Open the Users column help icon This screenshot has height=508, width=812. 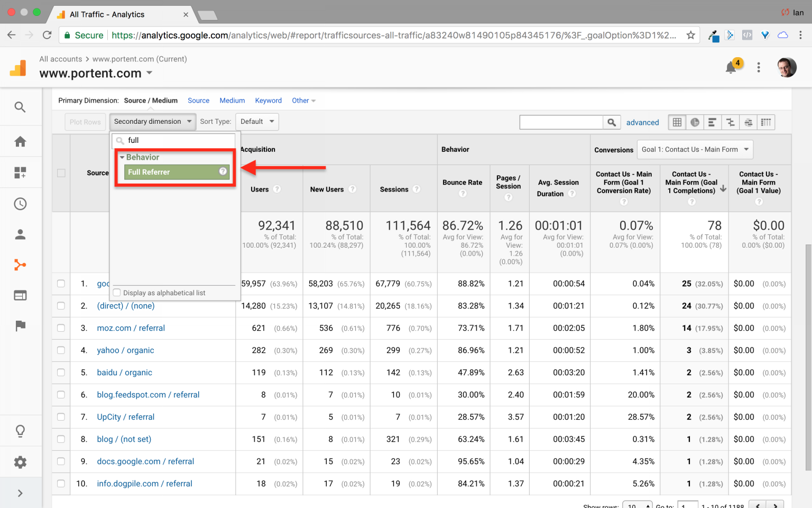pyautogui.click(x=277, y=189)
